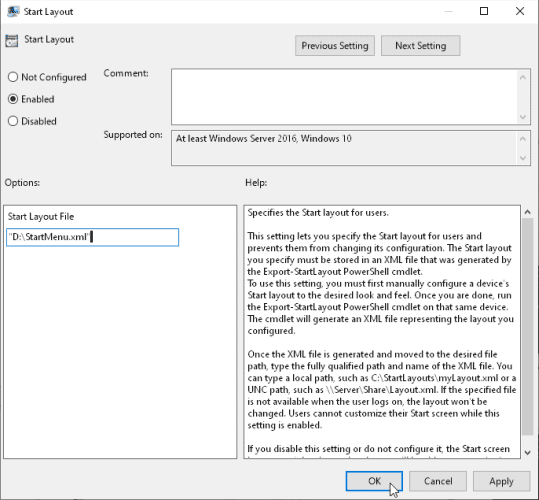This screenshot has width=539, height=500.
Task: Maximize the Start Layout window
Action: (484, 11)
